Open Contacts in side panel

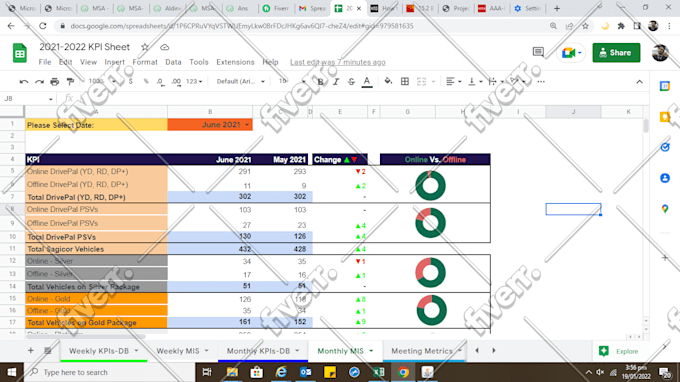665,178
